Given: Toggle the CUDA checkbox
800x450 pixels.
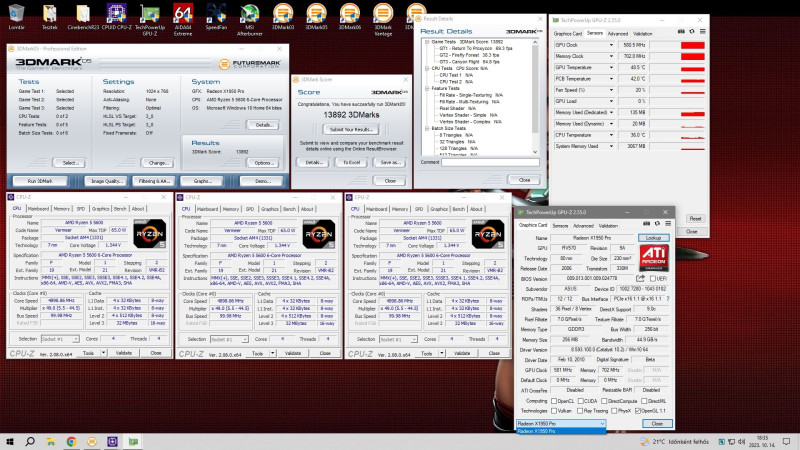Looking at the screenshot, I should 580,401.
